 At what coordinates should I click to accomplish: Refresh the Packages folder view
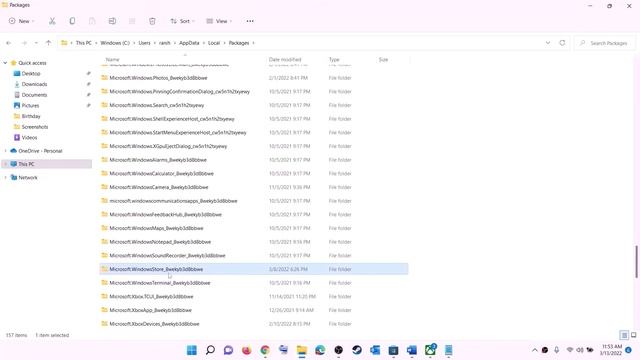[562, 43]
